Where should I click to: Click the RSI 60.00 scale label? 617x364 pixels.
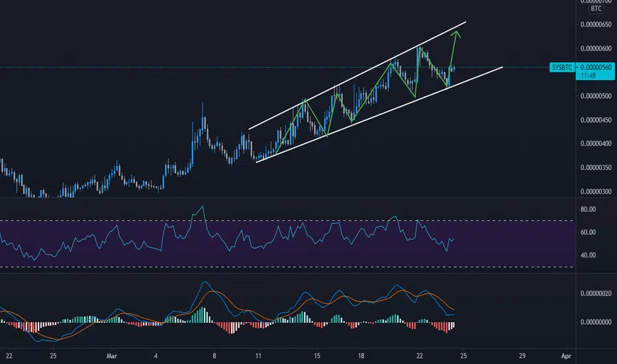[588, 232]
